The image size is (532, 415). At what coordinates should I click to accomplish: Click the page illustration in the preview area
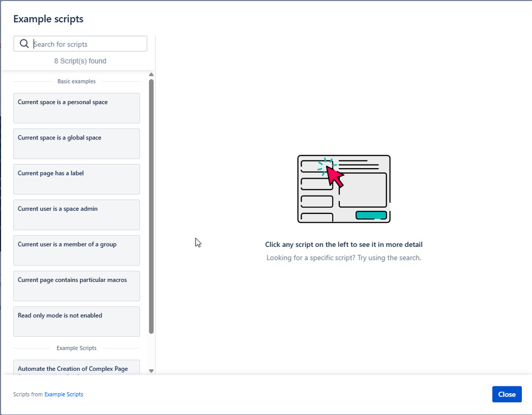point(343,188)
